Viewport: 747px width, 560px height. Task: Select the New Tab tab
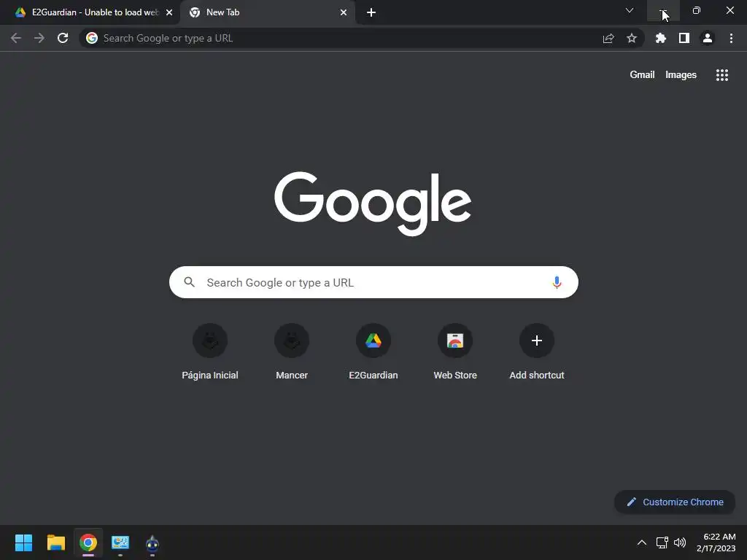[x=268, y=12]
